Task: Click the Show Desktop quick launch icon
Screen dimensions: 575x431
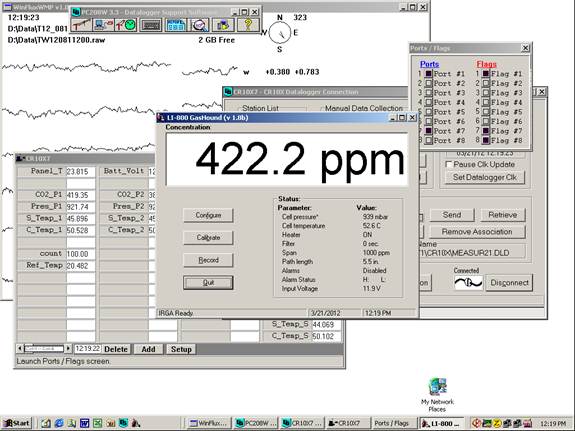Action: (x=46, y=423)
